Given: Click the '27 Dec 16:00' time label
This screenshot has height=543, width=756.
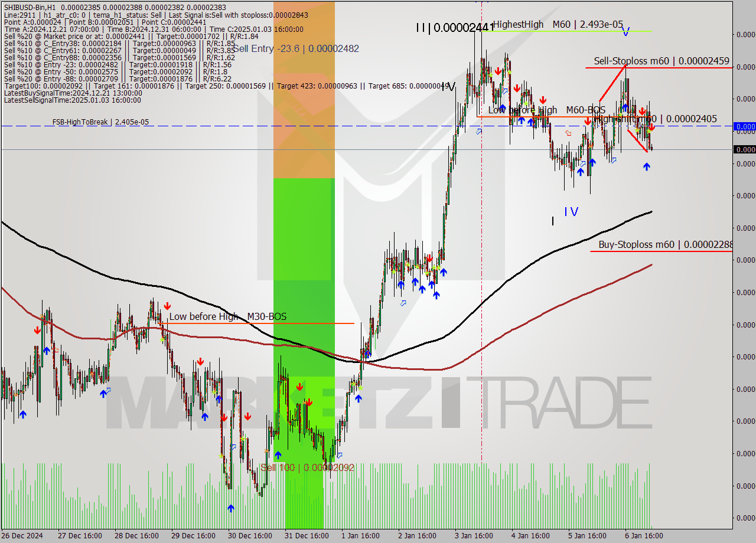Looking at the screenshot, I should pyautogui.click(x=81, y=536).
